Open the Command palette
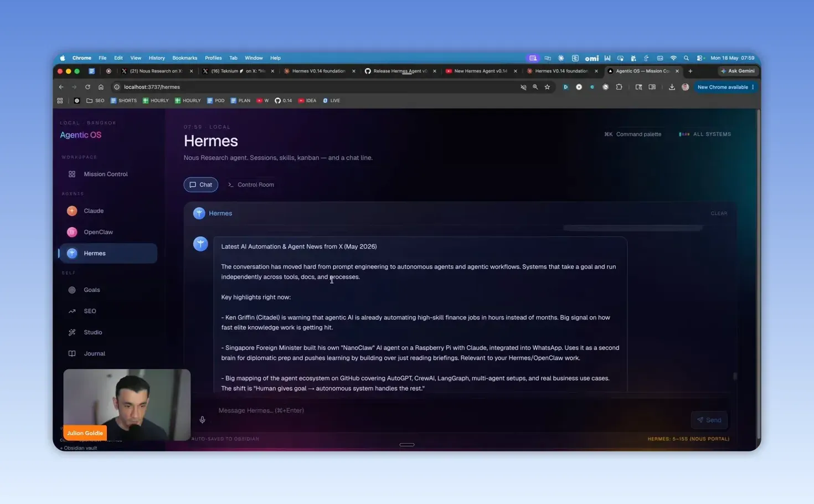 coord(633,134)
